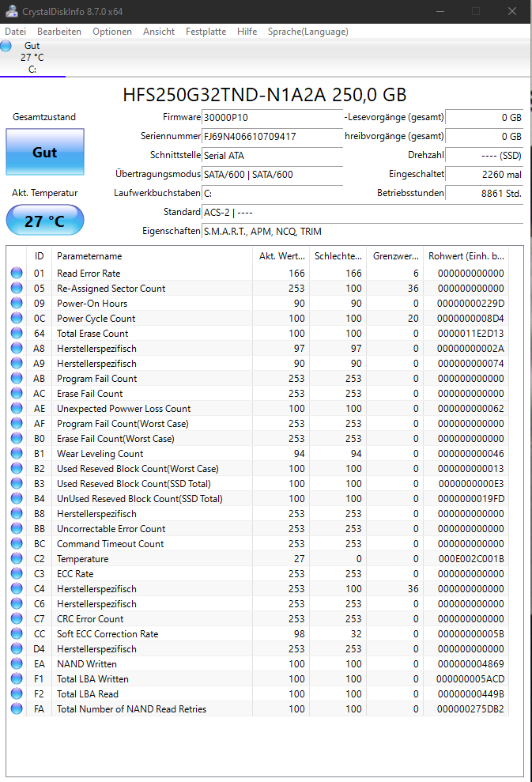Click the status orb for Program Fail Count row AB
This screenshot has width=532, height=782.
tap(17, 379)
